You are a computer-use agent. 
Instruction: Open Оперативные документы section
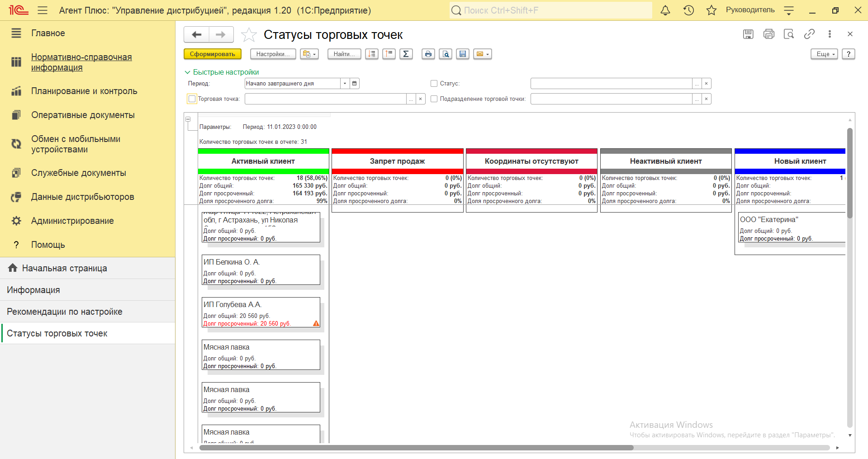point(87,115)
